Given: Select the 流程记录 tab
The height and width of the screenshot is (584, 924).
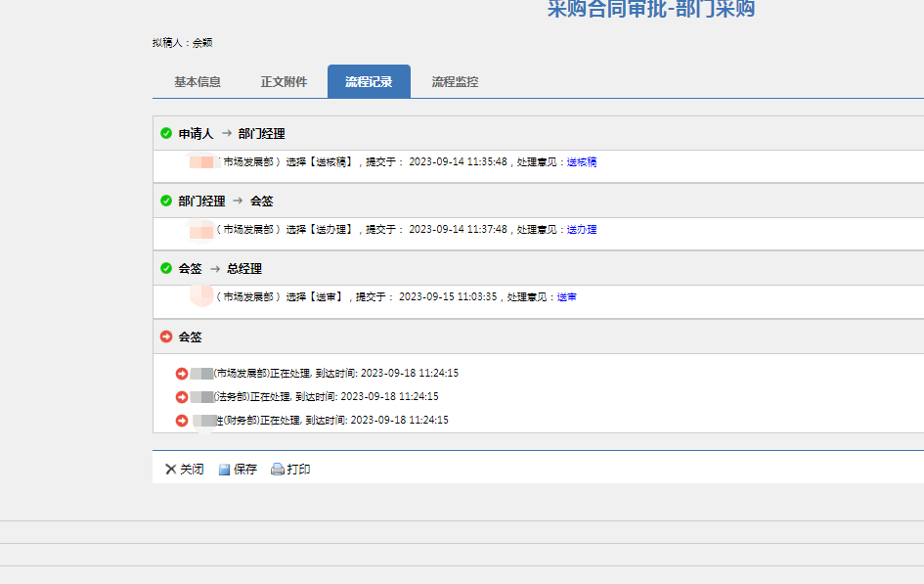Looking at the screenshot, I should (x=369, y=82).
